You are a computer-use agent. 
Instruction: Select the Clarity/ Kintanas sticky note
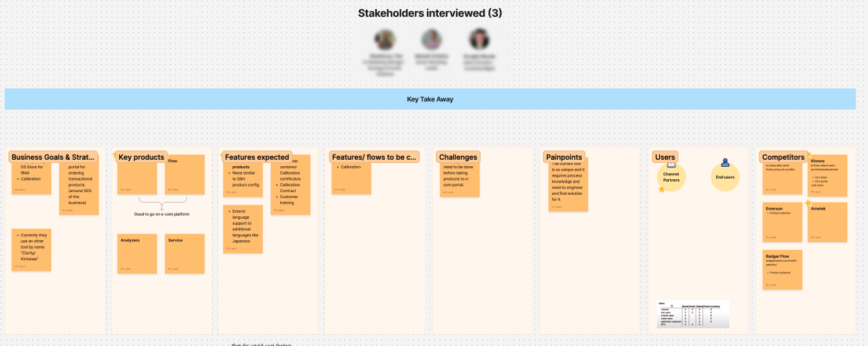point(31,249)
